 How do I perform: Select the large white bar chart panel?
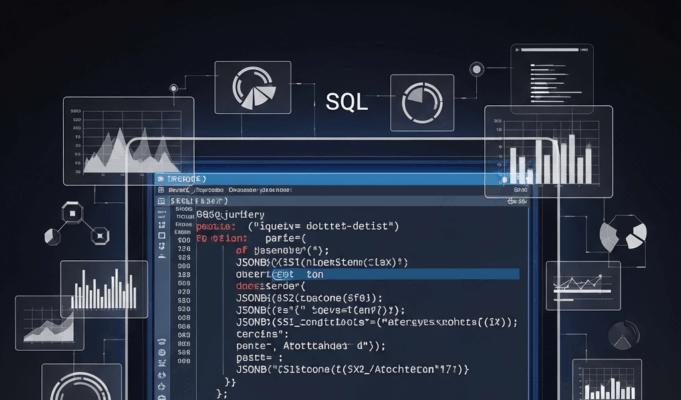[x=549, y=151]
